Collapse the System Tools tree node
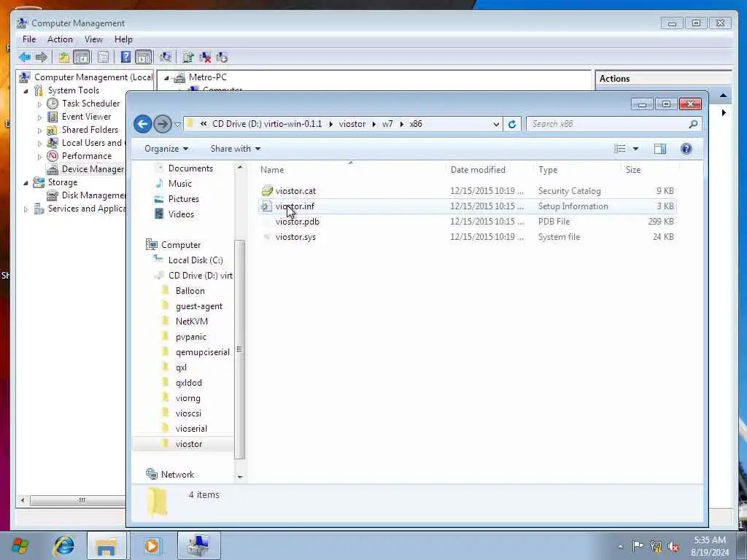The height and width of the screenshot is (560, 747). coord(26,90)
